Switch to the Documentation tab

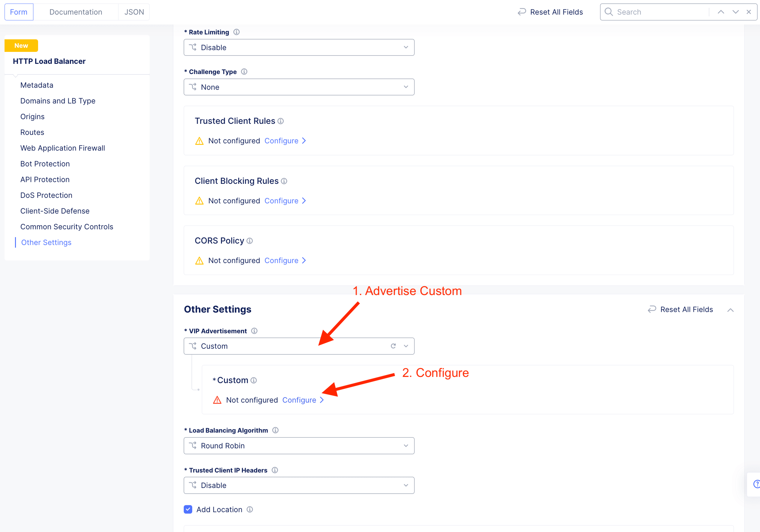(x=76, y=12)
